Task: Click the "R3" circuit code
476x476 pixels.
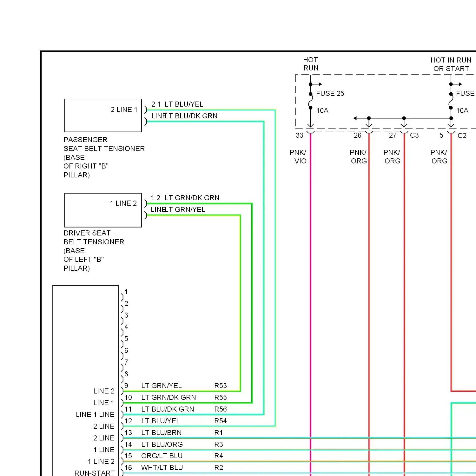Action: pos(219,444)
